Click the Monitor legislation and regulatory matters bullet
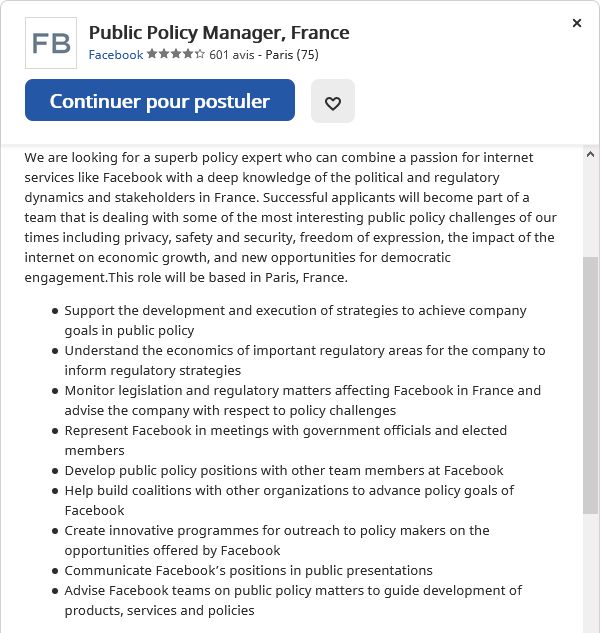The image size is (600, 633). [302, 400]
